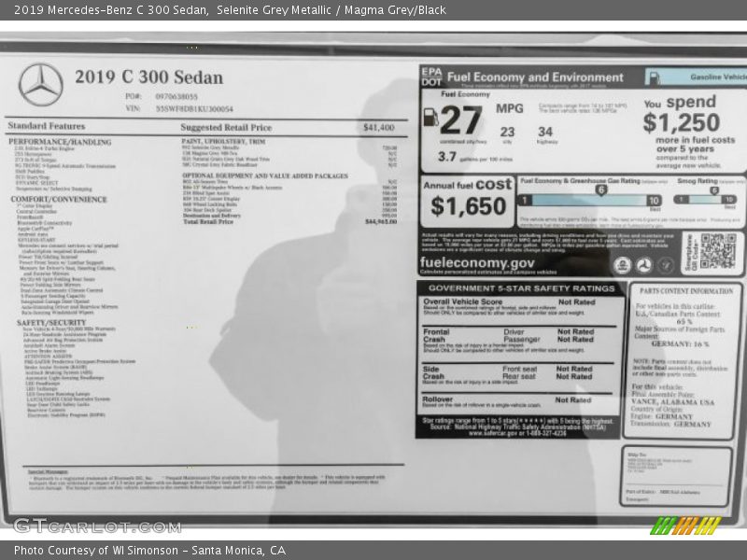Viewport: 747px width, 560px height.
Task: Click the $1,250 fuel cost figure
Action: [x=682, y=122]
